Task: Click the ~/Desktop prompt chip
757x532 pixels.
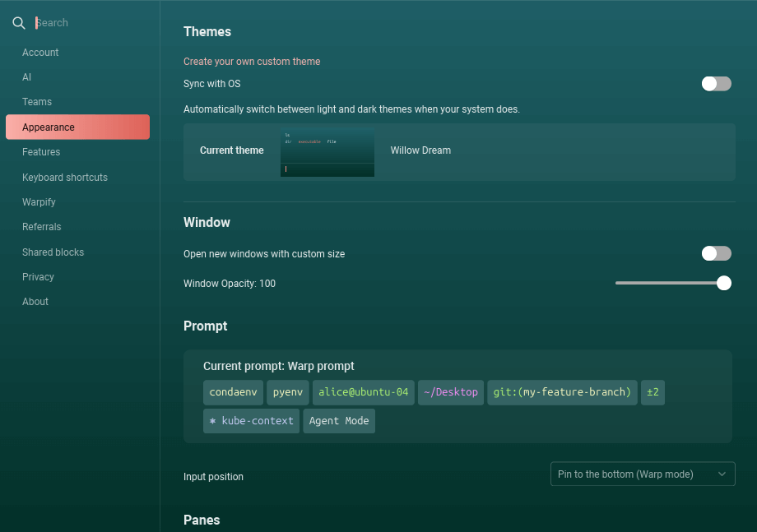Action: coord(451,392)
